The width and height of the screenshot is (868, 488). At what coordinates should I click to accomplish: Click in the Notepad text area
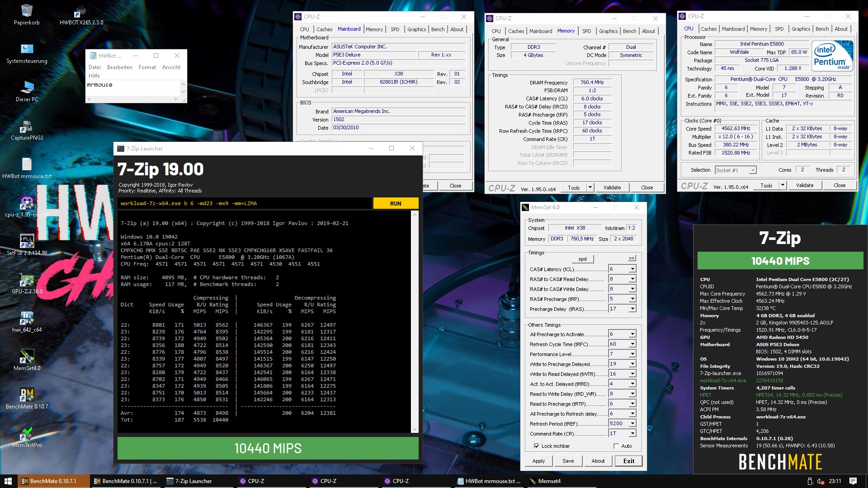pos(133,88)
